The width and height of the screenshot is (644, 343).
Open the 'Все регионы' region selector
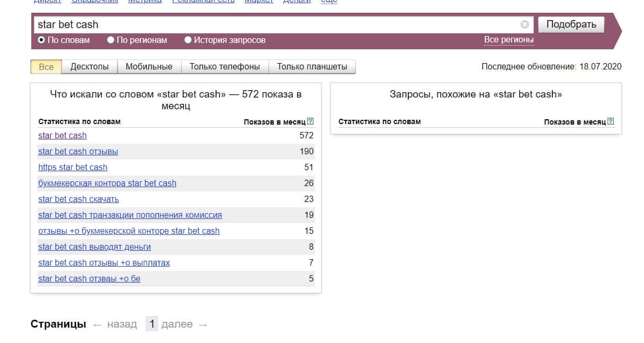[508, 40]
